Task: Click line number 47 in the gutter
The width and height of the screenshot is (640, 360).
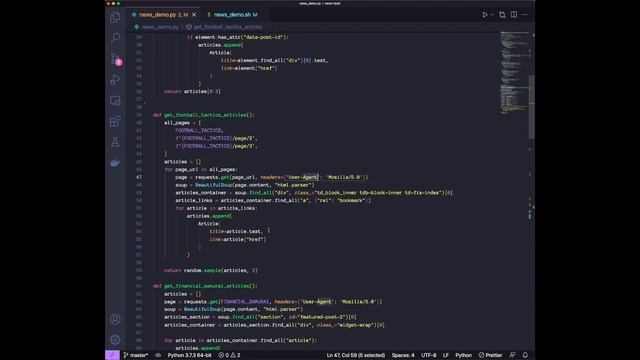Action: pos(139,177)
